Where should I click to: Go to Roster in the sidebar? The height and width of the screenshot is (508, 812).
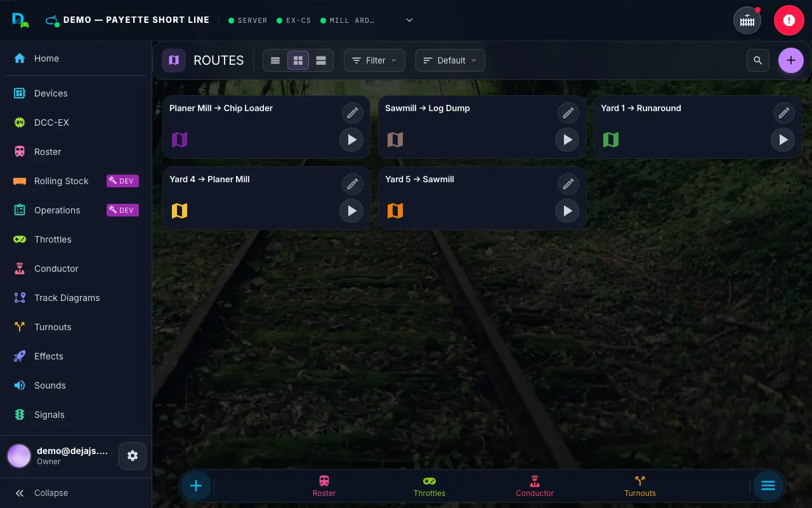[75, 152]
